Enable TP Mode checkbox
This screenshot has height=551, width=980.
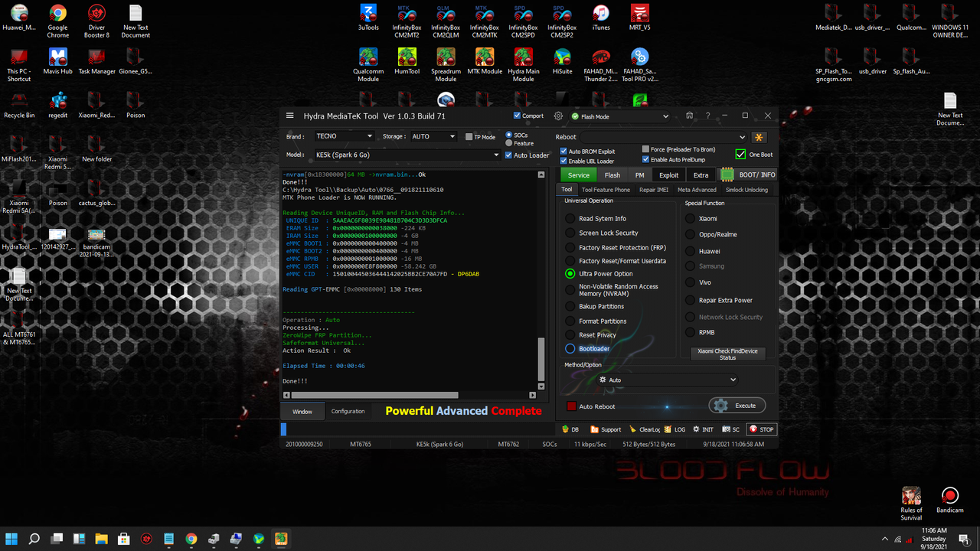tap(469, 137)
